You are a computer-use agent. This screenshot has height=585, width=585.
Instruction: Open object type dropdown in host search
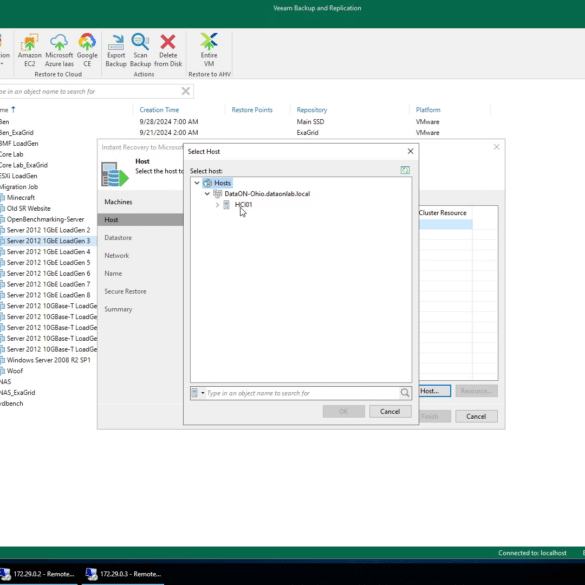[x=203, y=393]
